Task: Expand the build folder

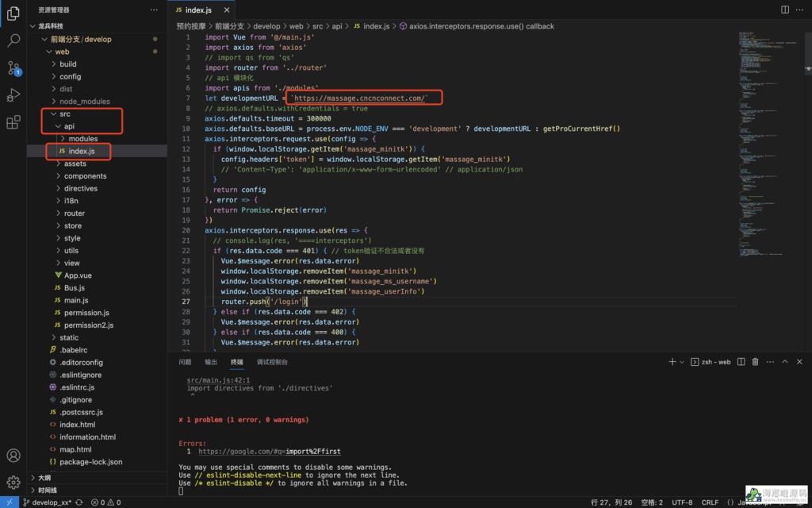Action: coord(68,63)
